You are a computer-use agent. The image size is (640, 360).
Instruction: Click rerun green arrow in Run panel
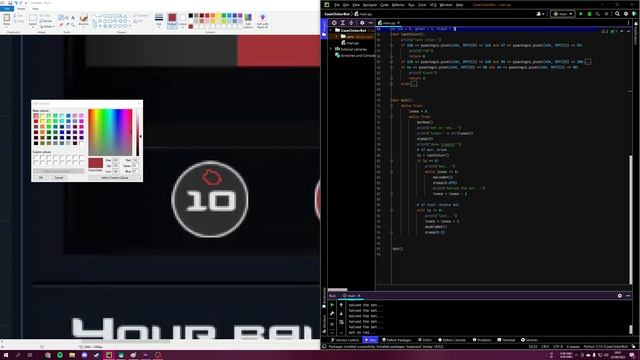click(x=332, y=305)
